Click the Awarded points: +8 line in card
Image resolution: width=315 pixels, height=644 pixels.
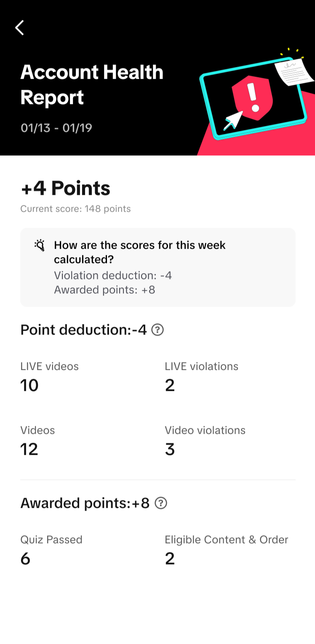(x=104, y=290)
